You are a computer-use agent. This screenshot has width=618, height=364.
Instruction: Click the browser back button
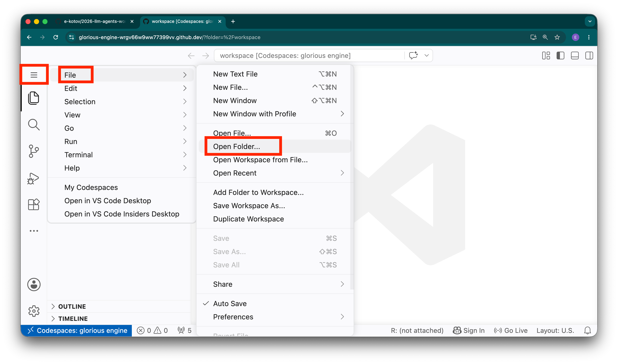pyautogui.click(x=29, y=37)
